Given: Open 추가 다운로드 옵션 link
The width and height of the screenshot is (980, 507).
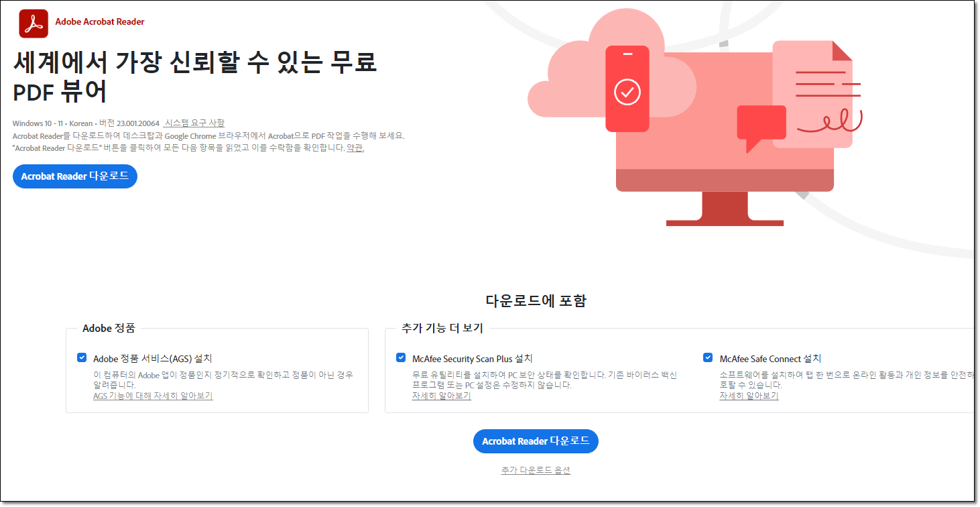Looking at the screenshot, I should coord(536,470).
